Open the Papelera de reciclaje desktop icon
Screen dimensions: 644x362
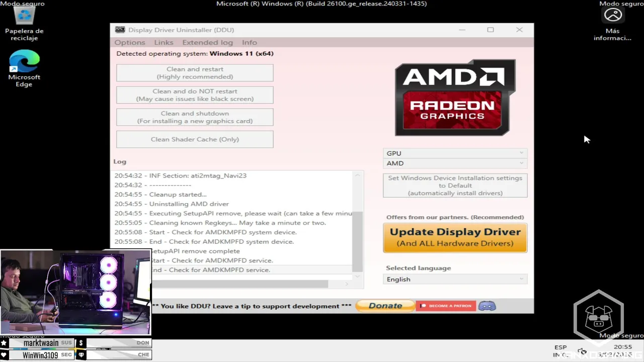24,24
